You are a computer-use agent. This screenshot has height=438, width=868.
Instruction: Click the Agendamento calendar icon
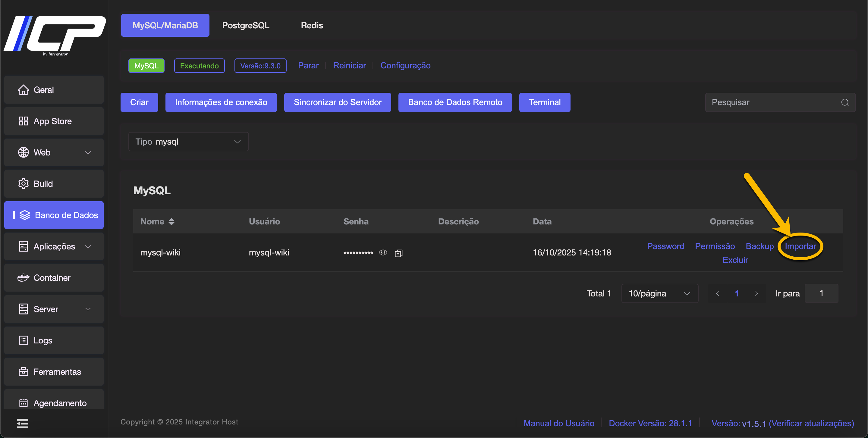[x=23, y=403]
